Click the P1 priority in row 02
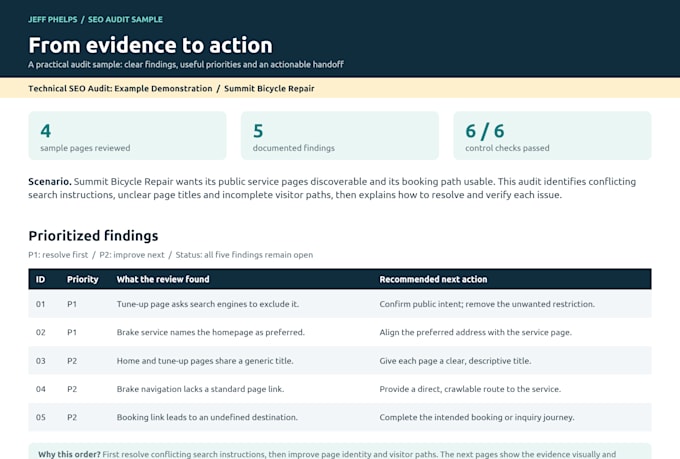The width and height of the screenshot is (680, 459). (72, 332)
